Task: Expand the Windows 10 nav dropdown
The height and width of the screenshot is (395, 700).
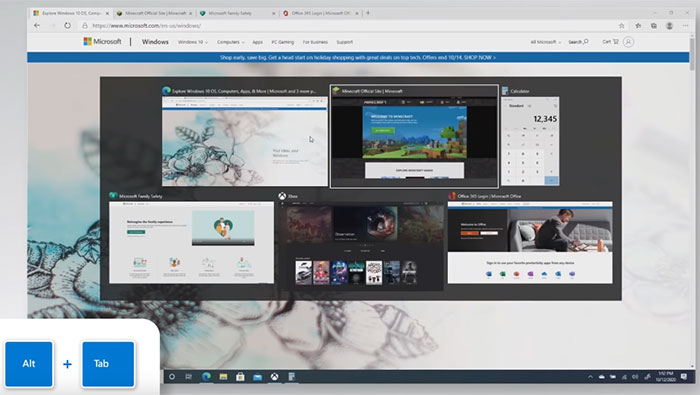Action: tap(193, 42)
